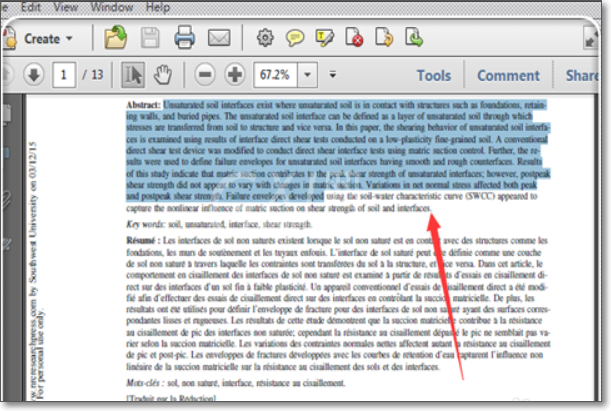This screenshot has width=611, height=411.
Task: Open the Help menu
Action: [158, 7]
